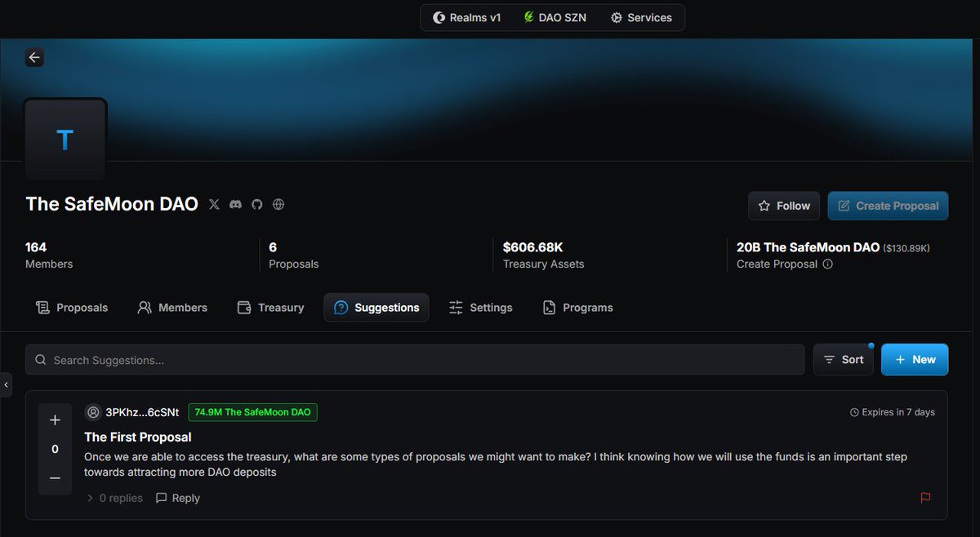Go back using the arrow button
The height and width of the screenshot is (537, 980).
(33, 57)
